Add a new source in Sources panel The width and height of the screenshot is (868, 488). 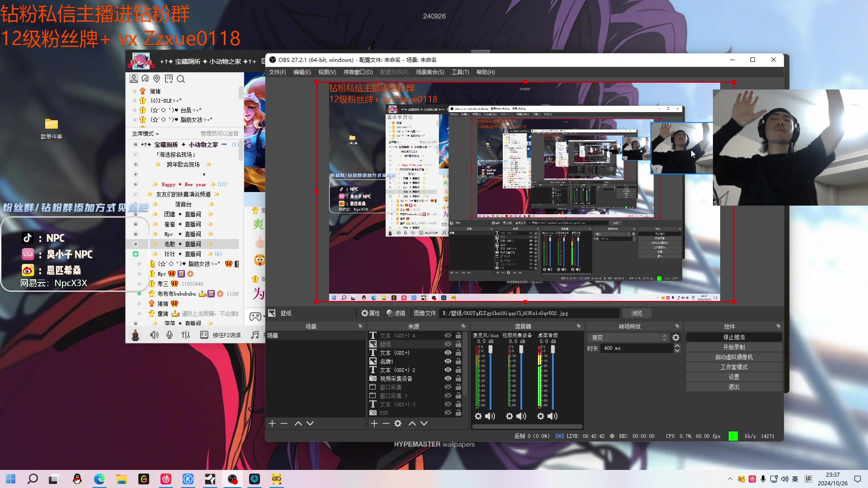tap(374, 423)
